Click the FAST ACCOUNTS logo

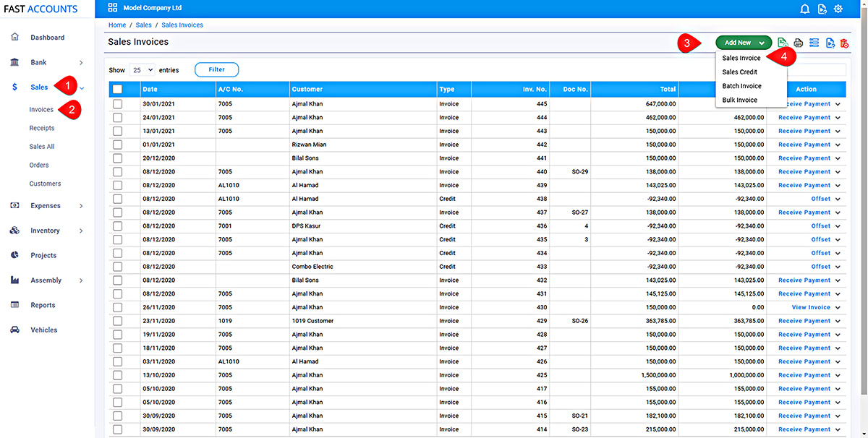(x=41, y=9)
